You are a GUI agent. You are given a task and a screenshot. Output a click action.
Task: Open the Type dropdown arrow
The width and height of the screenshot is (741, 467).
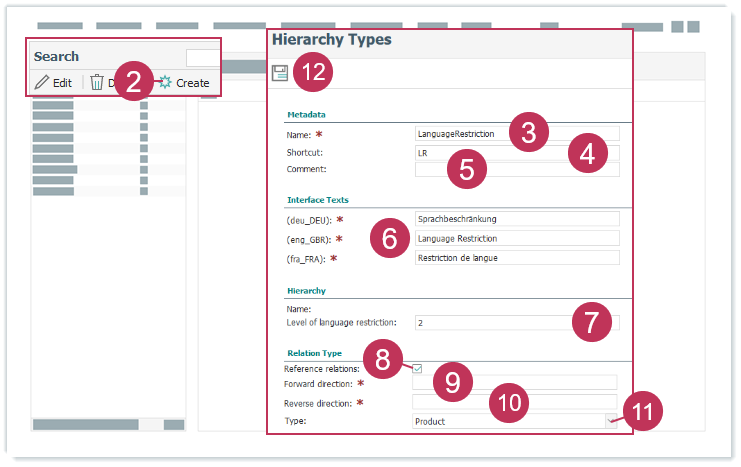coord(612,422)
